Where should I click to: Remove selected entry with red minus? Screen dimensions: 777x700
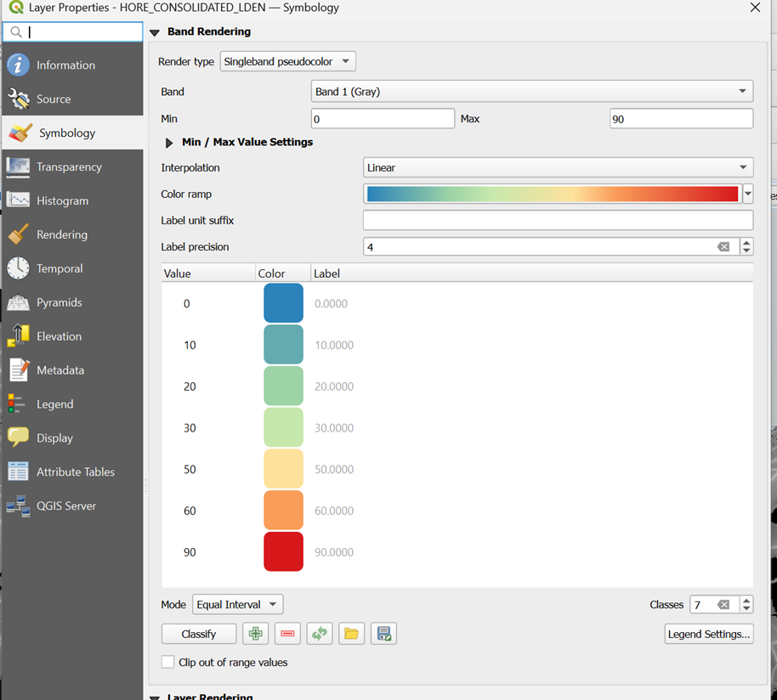point(287,634)
